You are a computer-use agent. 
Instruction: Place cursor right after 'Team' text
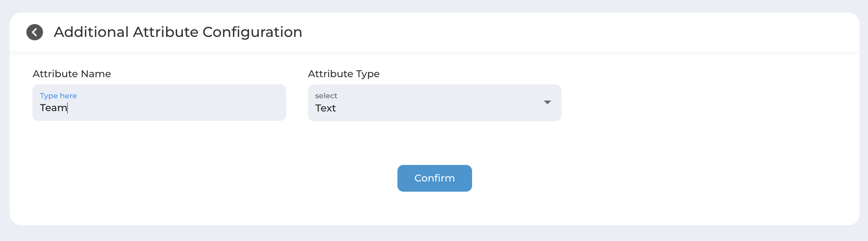click(x=67, y=108)
